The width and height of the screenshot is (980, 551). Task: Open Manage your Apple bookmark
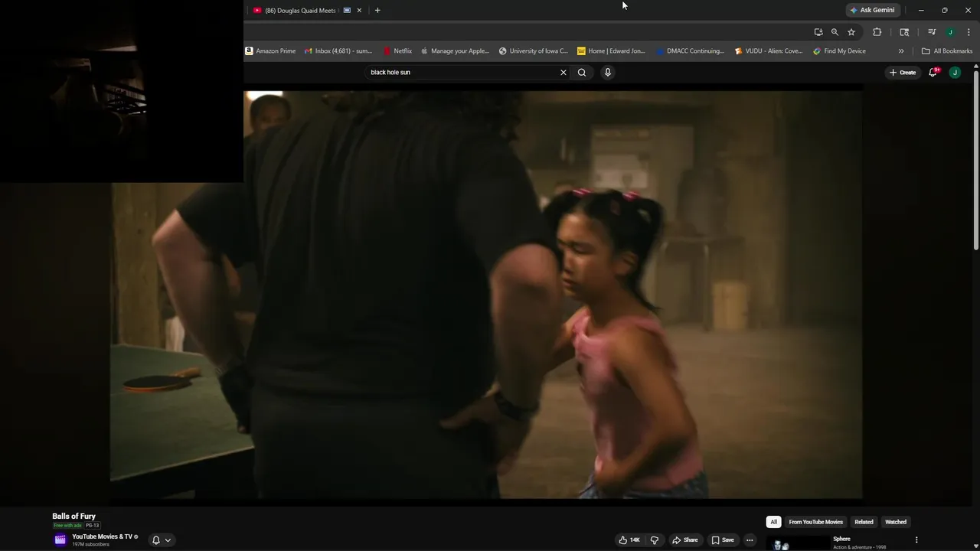[454, 51]
